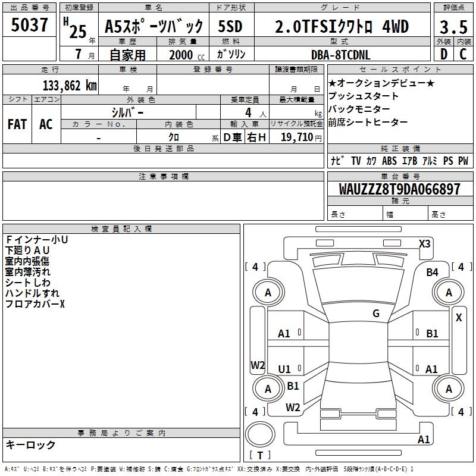476x476 pixels.
Task: Click lot number 5037
Action: (x=29, y=25)
